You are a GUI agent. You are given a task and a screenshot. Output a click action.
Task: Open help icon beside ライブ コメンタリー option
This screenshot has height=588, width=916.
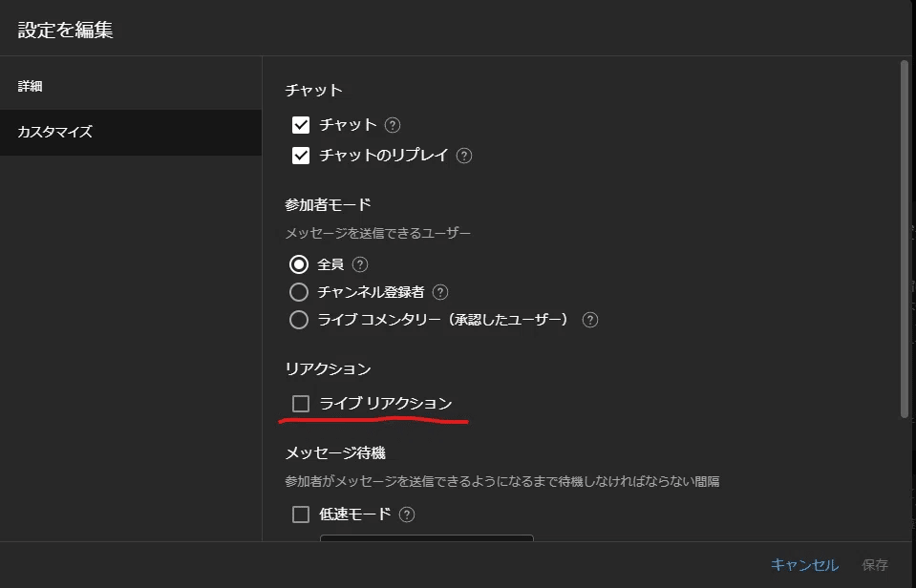590,320
